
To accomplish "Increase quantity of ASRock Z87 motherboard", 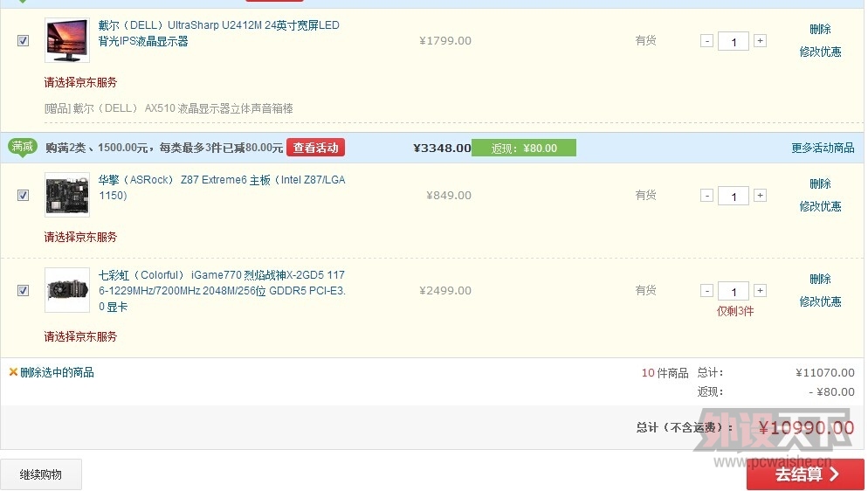I will (760, 195).
